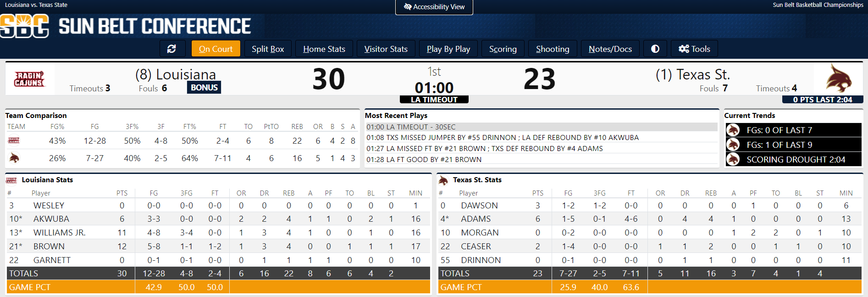Screen dimensions: 868x297
Task: Open the Play By Play tab
Action: click(x=448, y=49)
